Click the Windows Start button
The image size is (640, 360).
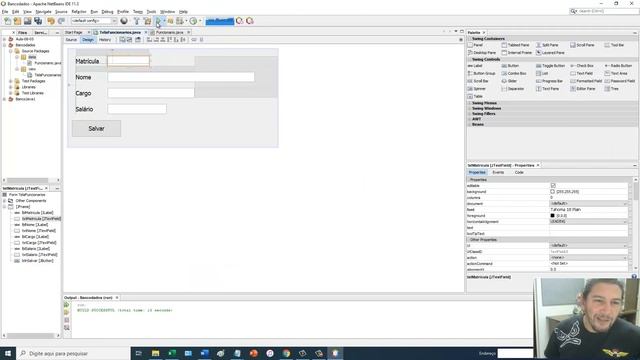coord(8,353)
